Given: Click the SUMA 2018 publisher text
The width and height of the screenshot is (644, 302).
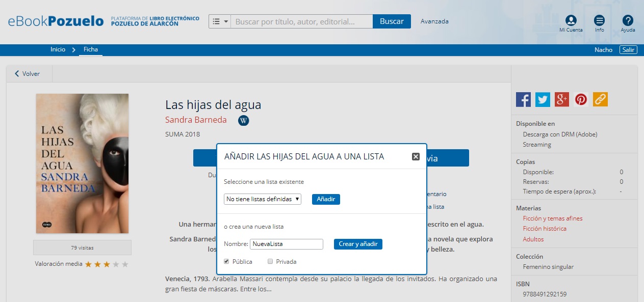Looking at the screenshot, I should coord(183,134).
